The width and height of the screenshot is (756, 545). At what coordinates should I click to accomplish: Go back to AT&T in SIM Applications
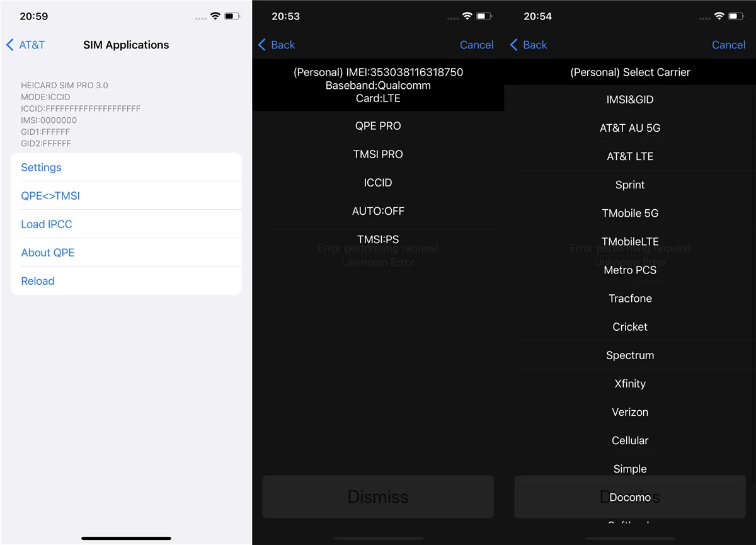point(25,45)
